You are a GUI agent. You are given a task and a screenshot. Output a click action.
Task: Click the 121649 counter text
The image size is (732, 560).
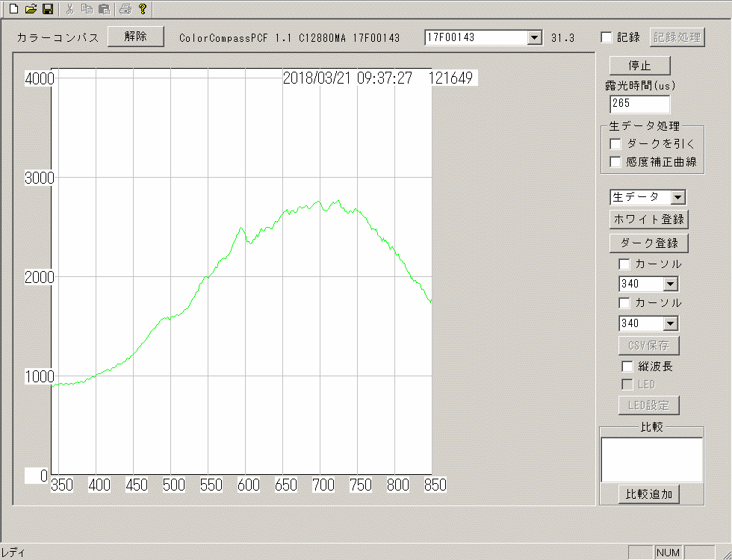tap(450, 78)
